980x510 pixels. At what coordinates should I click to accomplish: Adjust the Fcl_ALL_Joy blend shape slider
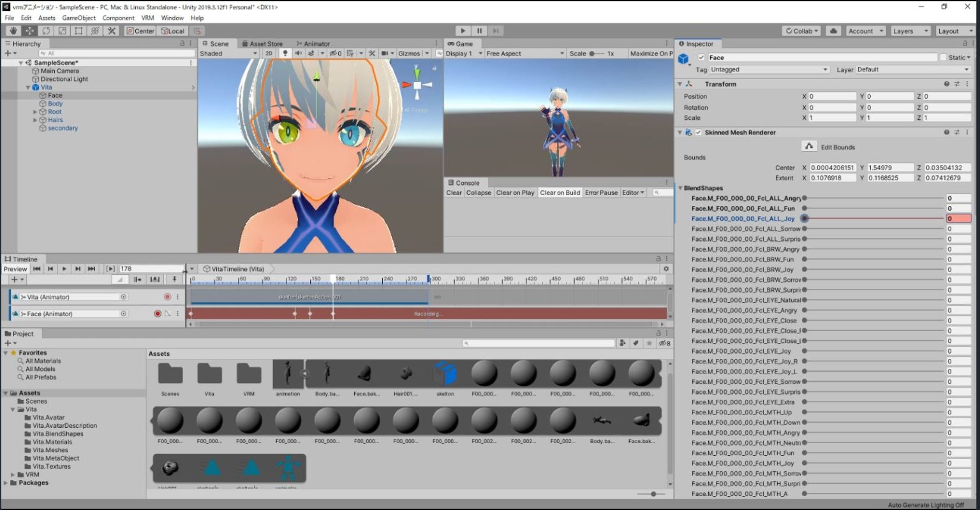pos(874,219)
